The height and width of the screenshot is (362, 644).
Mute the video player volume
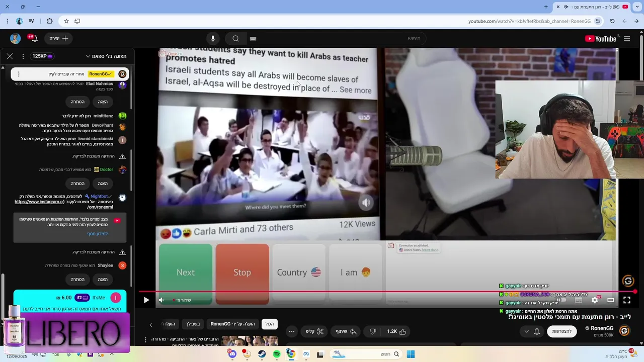pos(161,300)
